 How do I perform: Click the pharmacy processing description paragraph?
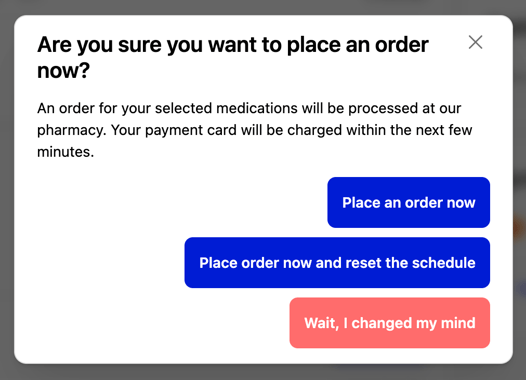click(255, 130)
